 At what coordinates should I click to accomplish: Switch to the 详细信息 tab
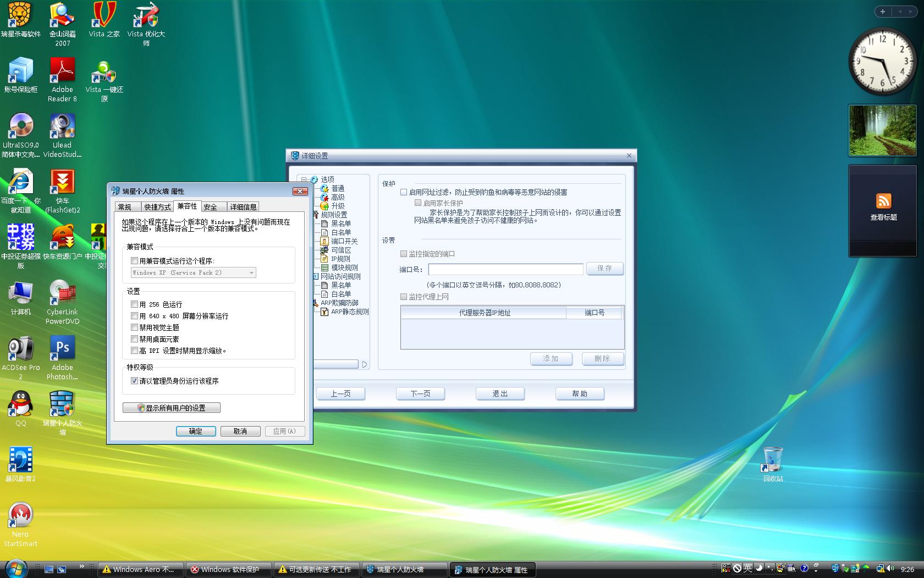tap(243, 207)
